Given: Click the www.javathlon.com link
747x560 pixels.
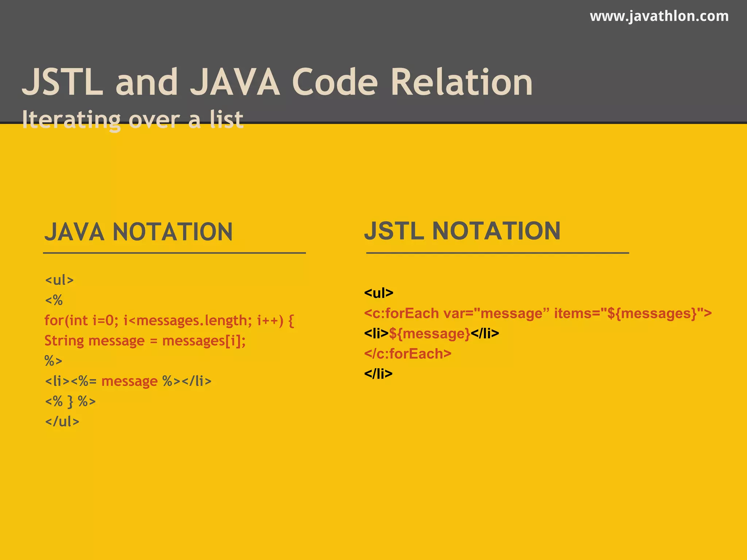Looking at the screenshot, I should click(659, 16).
